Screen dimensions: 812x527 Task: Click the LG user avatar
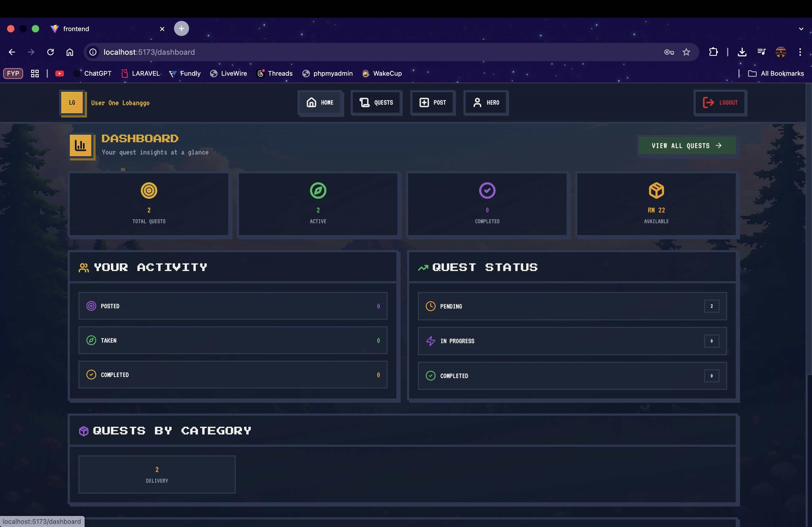(x=72, y=103)
